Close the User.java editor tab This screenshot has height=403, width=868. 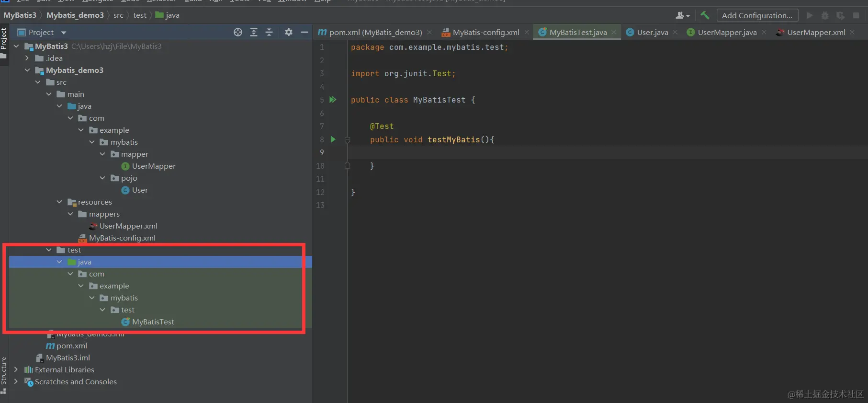click(675, 32)
